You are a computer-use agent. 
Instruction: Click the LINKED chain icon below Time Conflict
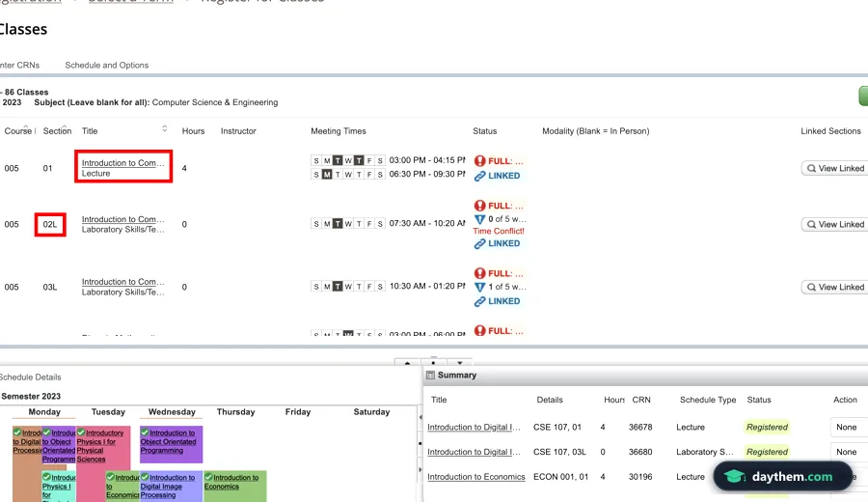tap(479, 243)
